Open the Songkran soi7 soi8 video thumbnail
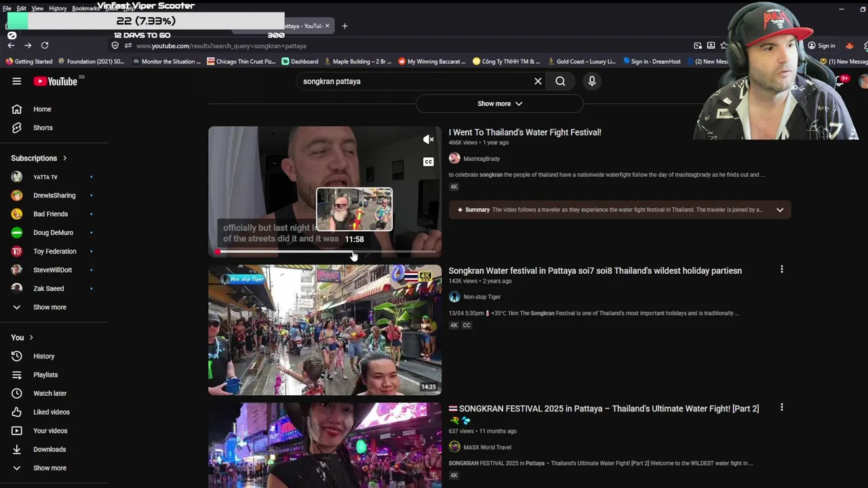The image size is (868, 488). pyautogui.click(x=325, y=330)
